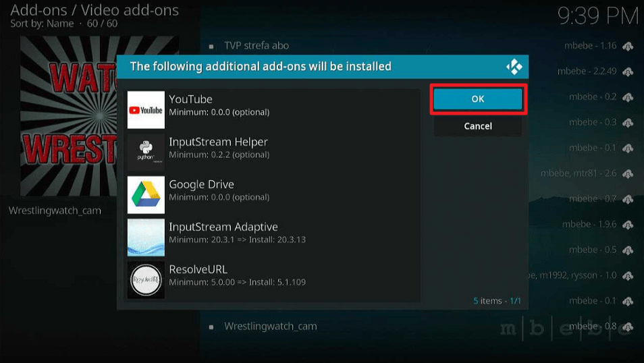Click the '5 items - 1/1' counter

click(x=497, y=301)
